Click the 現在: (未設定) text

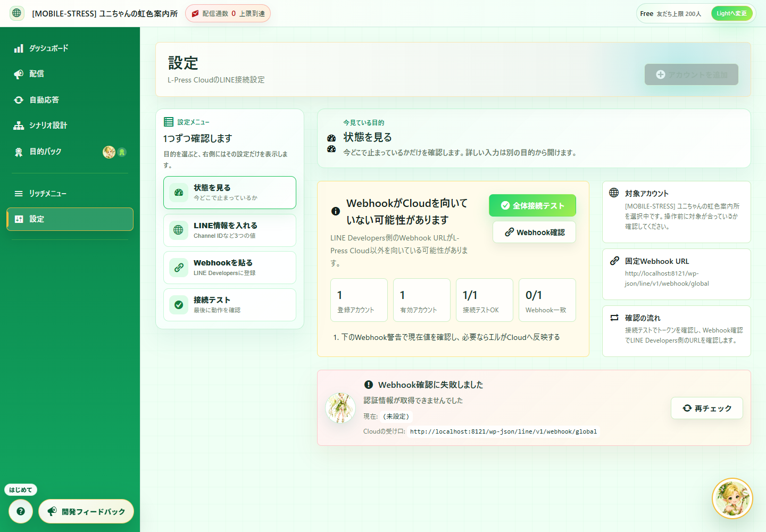[388, 417]
